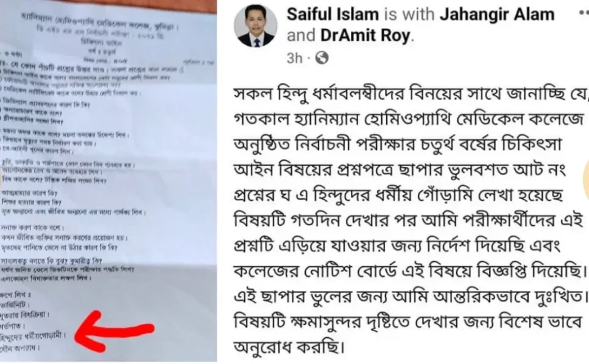The width and height of the screenshot is (589, 364).
Task: Click the yellow circle at the right edge
Action: 586,180
